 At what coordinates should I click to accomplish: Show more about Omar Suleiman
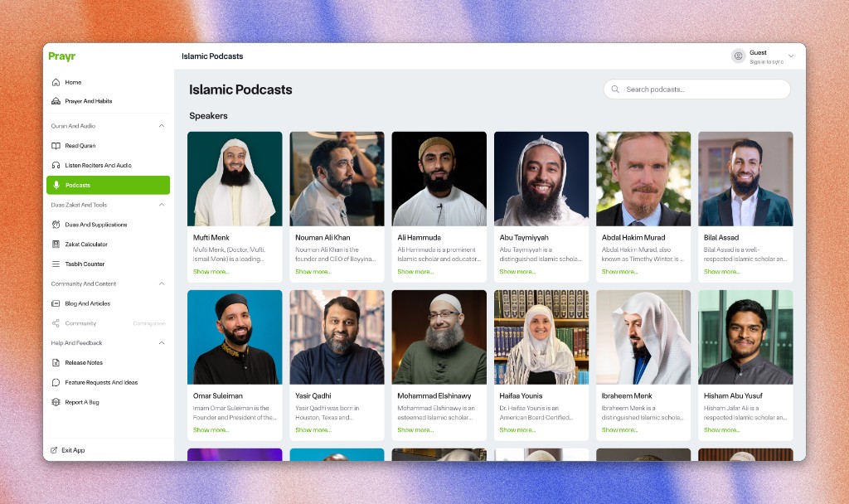(x=211, y=430)
